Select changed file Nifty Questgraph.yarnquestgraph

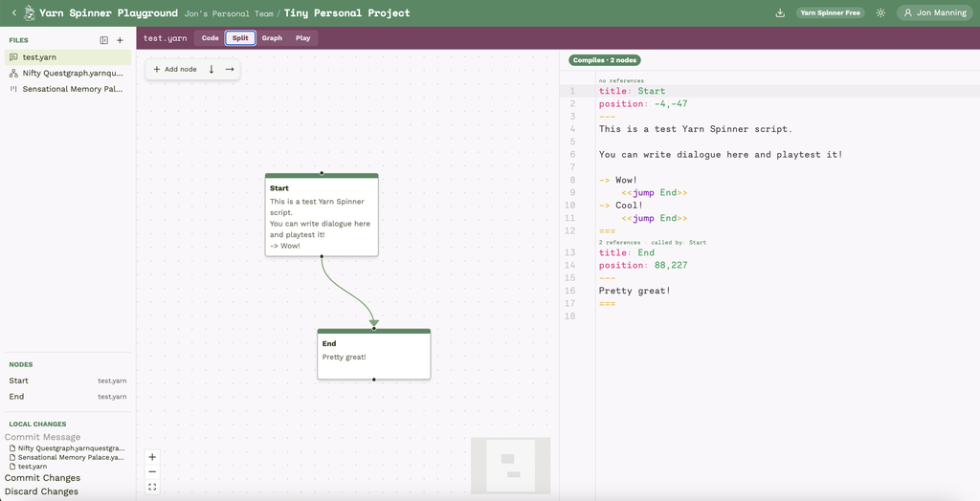click(68, 447)
